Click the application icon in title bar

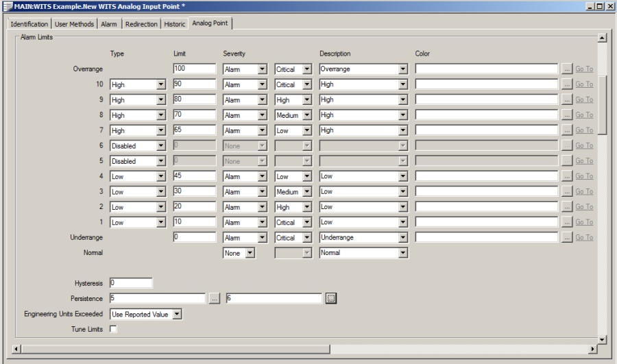[7, 6]
